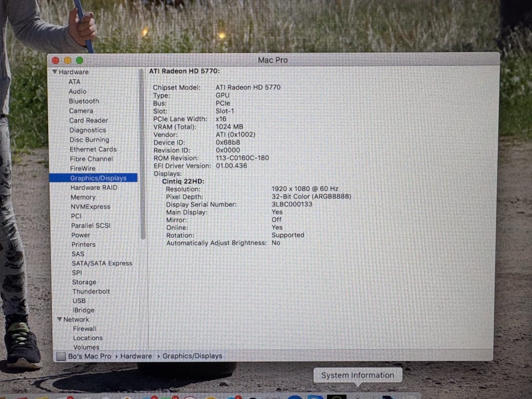
Task: Click the ATI Radeon HD 5770 heading
Action: [x=184, y=71]
